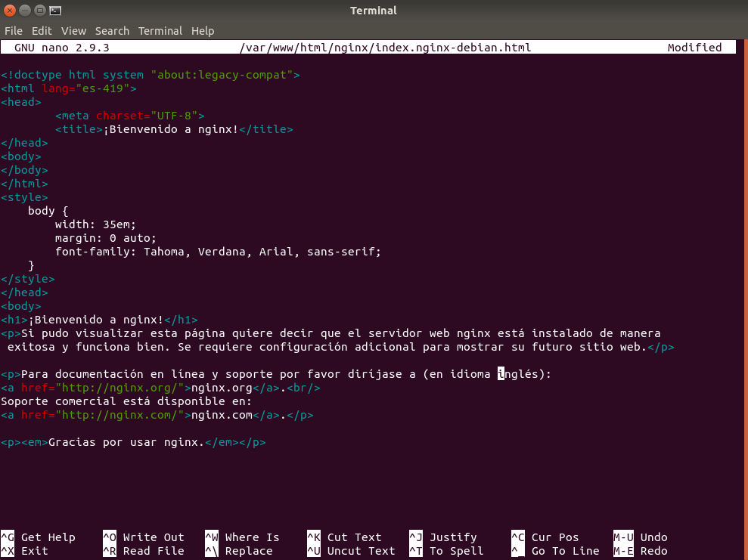Screen dimensions: 748x560
Task: Maximize the Terminal window
Action: click(x=40, y=11)
